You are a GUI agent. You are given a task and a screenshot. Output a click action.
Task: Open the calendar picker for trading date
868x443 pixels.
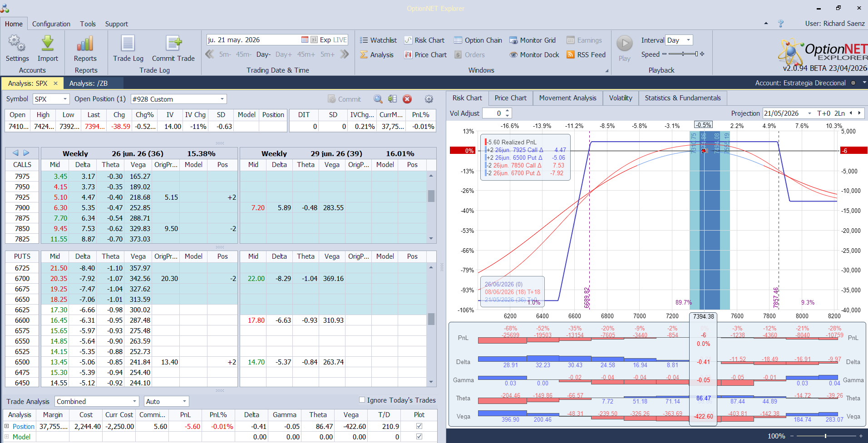point(305,40)
